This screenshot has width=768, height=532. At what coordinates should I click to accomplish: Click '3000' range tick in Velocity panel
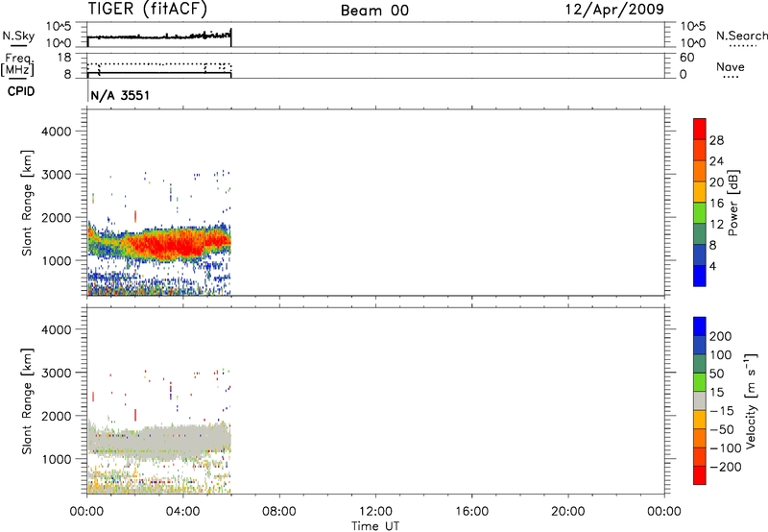click(57, 373)
